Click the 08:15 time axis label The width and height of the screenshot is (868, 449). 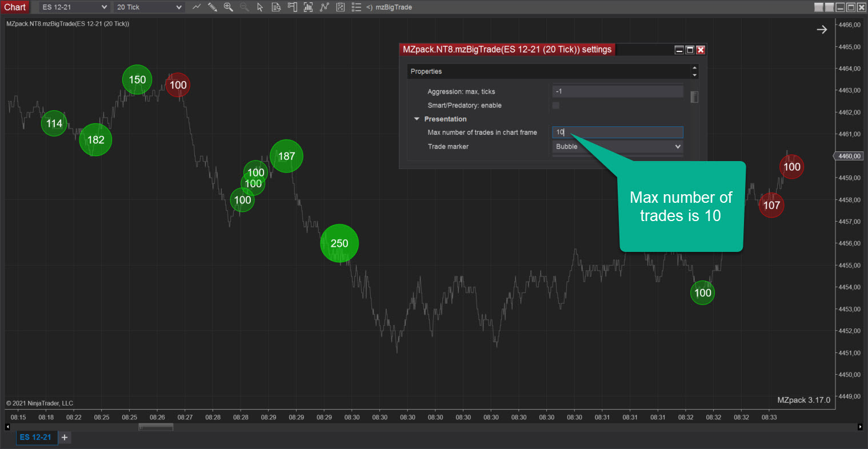(18, 418)
